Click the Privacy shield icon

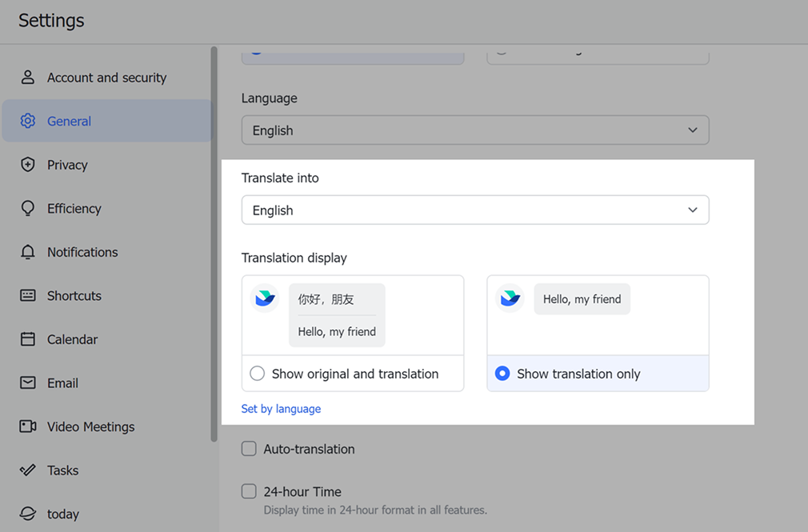28,165
